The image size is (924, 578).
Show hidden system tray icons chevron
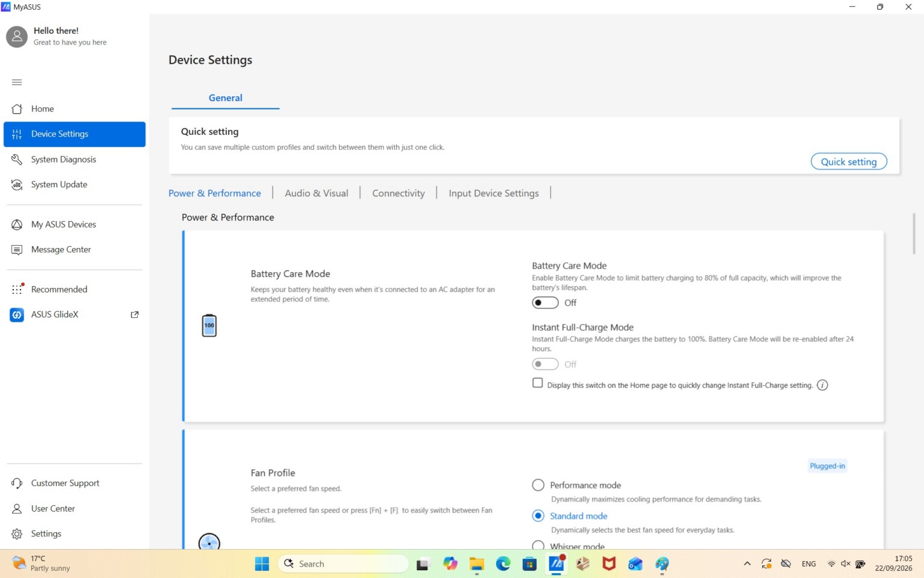747,564
